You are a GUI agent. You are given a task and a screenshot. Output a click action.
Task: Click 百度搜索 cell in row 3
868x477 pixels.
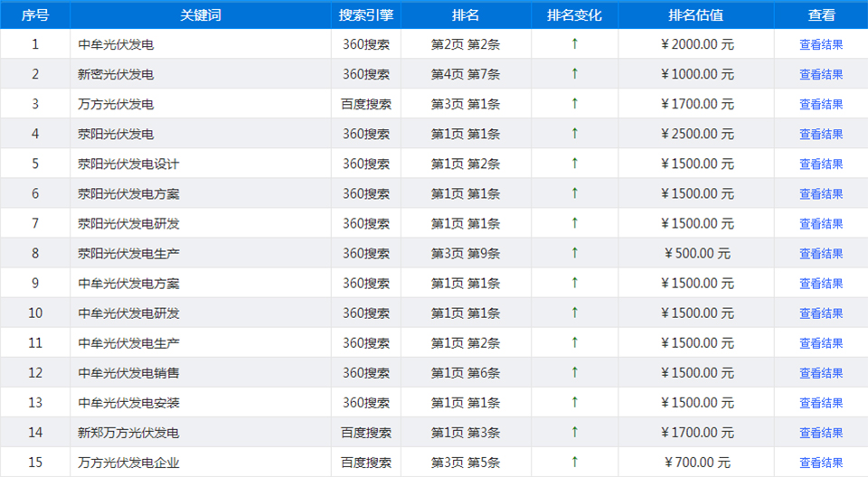tap(366, 104)
